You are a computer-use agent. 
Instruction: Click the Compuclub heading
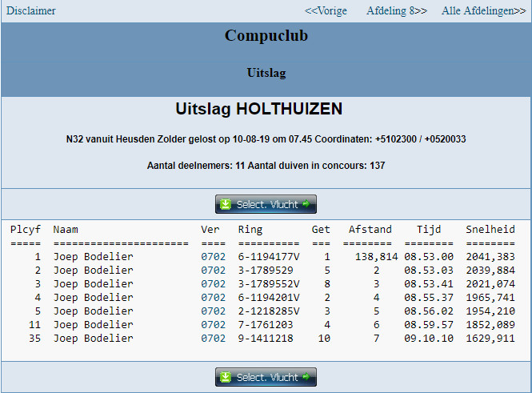coord(266,35)
